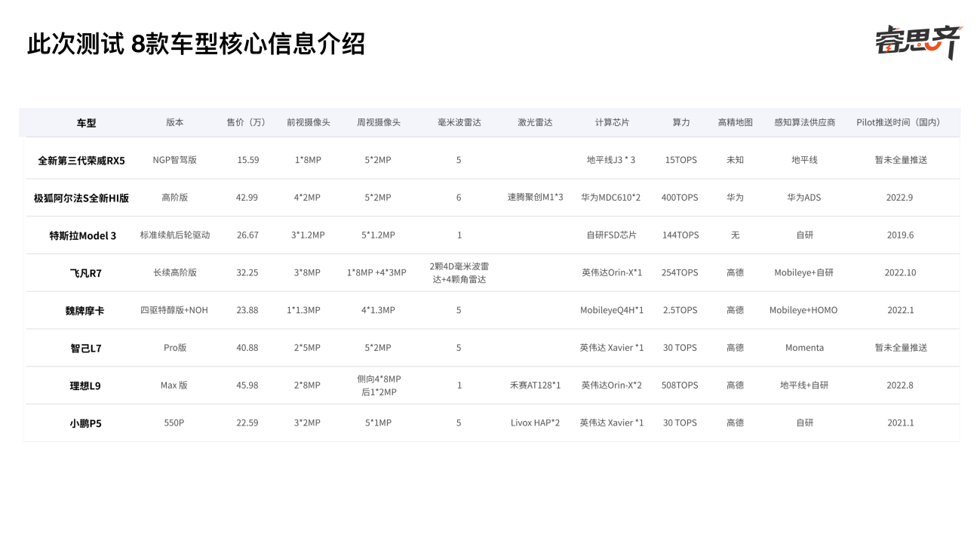Select the 毫米波雷达 column header
This screenshot has height=550, width=980.
click(459, 122)
